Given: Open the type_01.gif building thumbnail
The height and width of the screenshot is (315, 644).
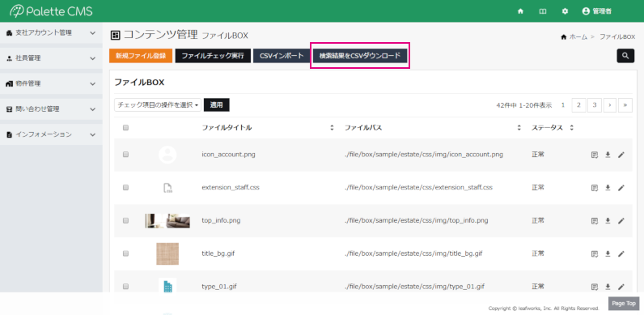Looking at the screenshot, I should click(x=167, y=286).
